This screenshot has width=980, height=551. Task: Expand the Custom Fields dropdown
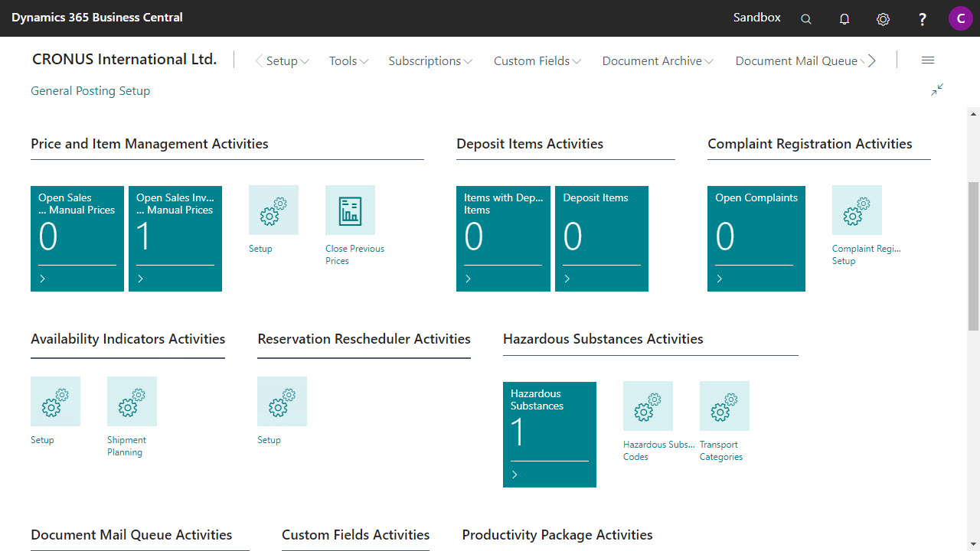[x=537, y=61]
